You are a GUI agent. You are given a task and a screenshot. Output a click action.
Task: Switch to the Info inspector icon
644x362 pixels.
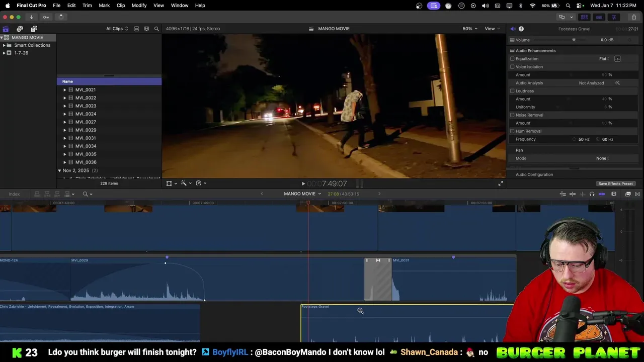click(521, 29)
